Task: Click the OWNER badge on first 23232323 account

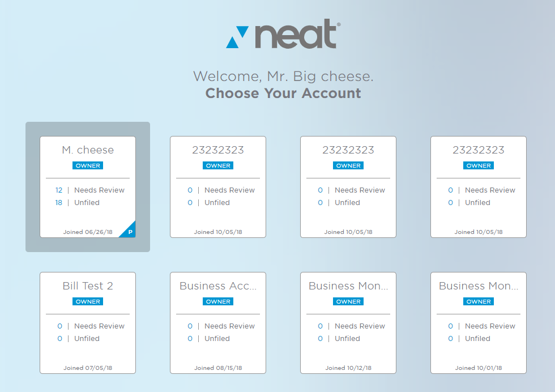Action: pyautogui.click(x=217, y=165)
